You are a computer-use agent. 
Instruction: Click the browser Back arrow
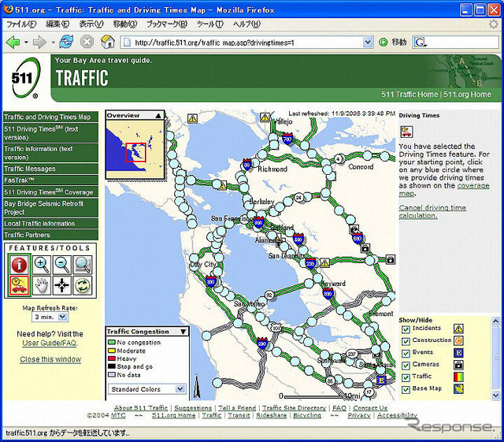pos(13,42)
